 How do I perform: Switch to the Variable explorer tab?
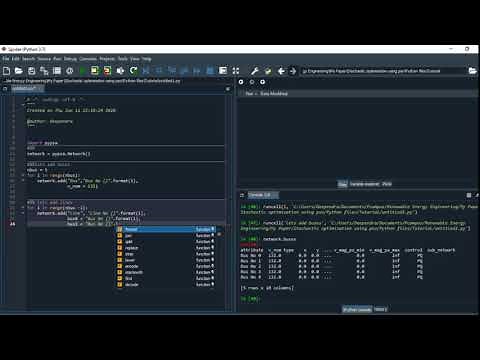pos(365,184)
